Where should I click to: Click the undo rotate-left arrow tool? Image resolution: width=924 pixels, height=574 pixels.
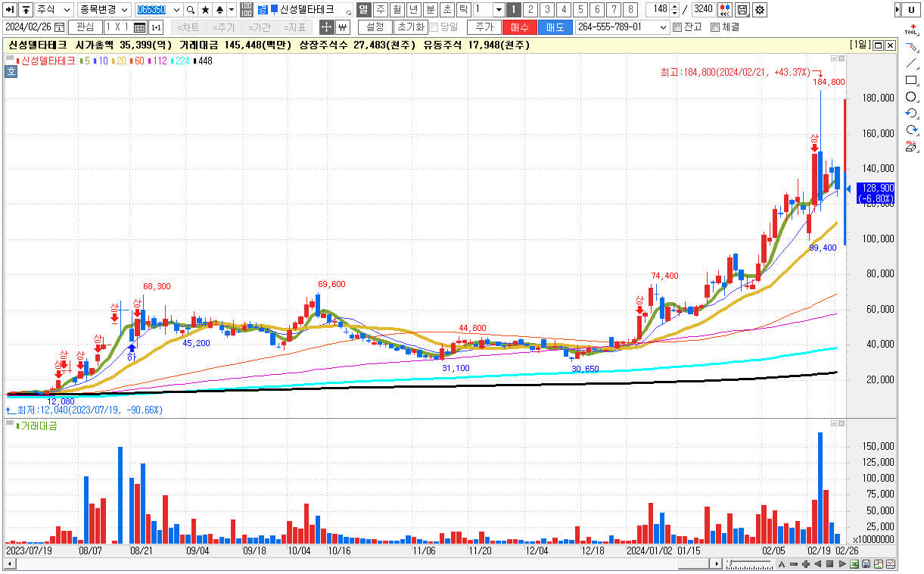coord(912,114)
